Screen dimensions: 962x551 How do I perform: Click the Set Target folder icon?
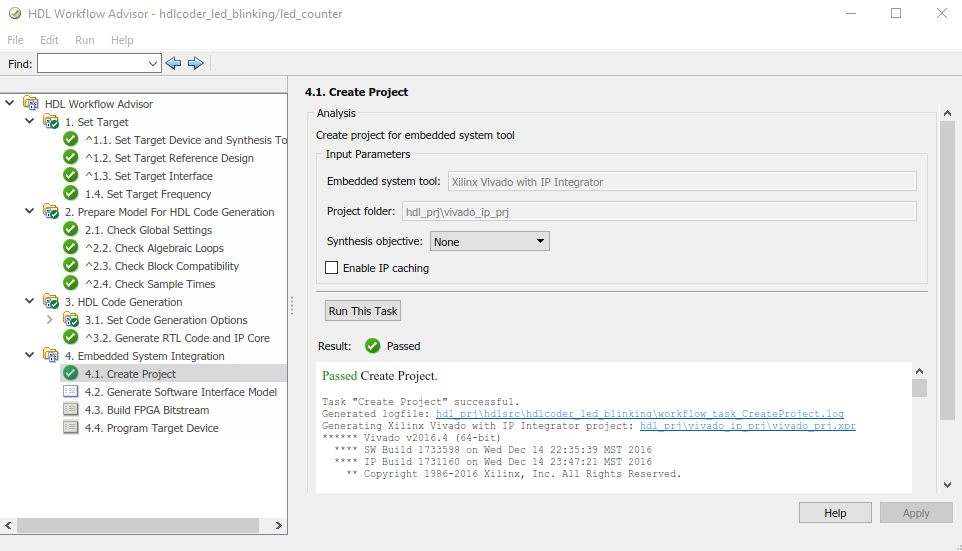[x=51, y=122]
